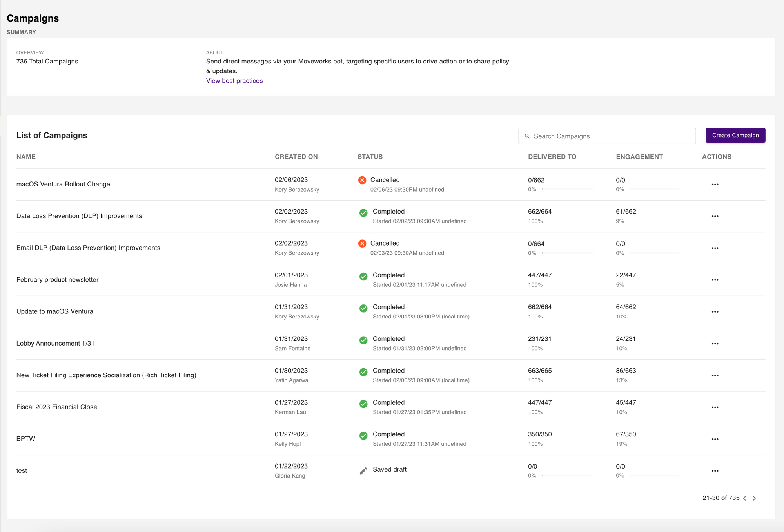Viewport: 784px width, 532px height.
Task: Click Cancelled status icon for macOS Ventura Rollout
Action: tap(362, 180)
